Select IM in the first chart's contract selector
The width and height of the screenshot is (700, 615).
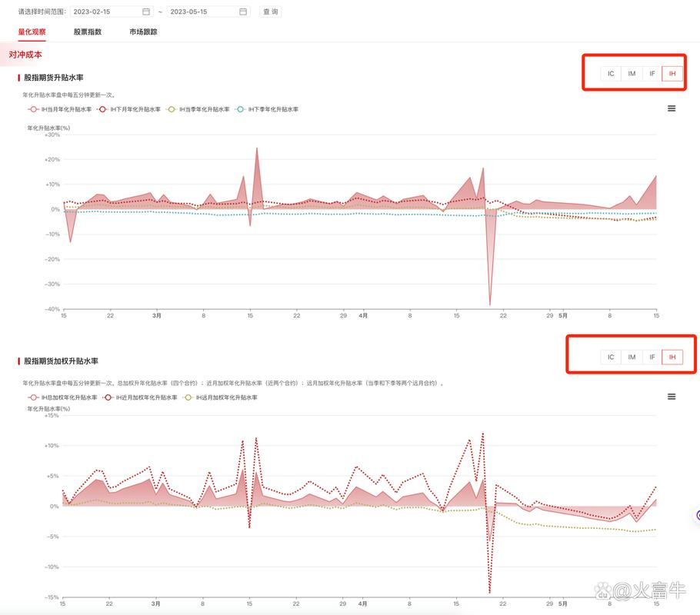click(632, 74)
